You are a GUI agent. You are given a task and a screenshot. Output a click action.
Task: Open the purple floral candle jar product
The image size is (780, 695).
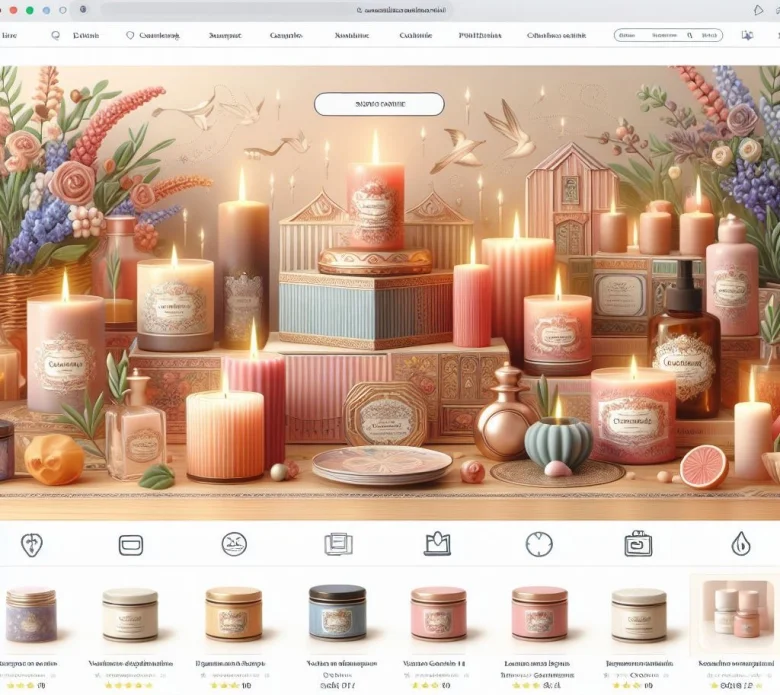click(31, 615)
